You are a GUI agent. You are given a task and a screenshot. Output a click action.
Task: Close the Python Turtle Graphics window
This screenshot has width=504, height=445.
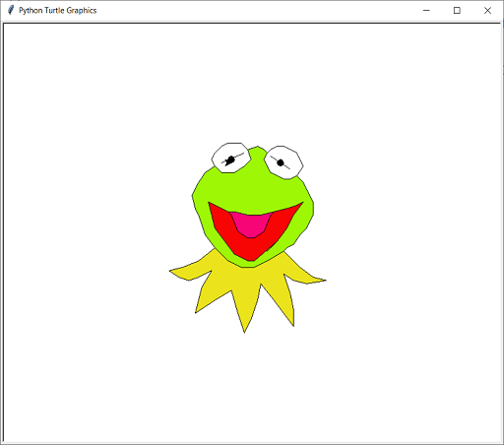487,11
